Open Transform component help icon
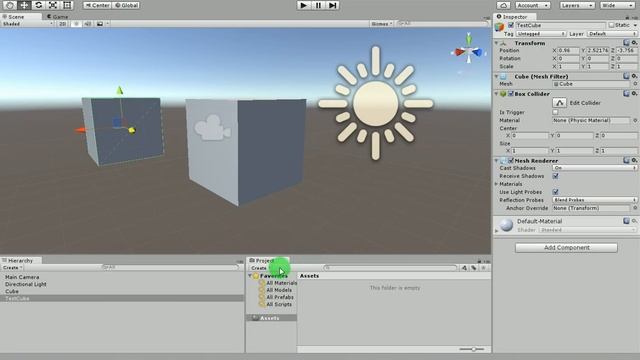This screenshot has height=360, width=640. click(x=626, y=43)
